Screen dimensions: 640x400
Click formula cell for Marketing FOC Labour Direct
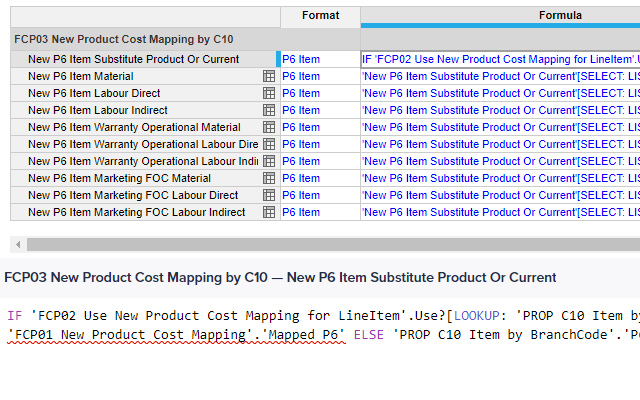coord(500,195)
